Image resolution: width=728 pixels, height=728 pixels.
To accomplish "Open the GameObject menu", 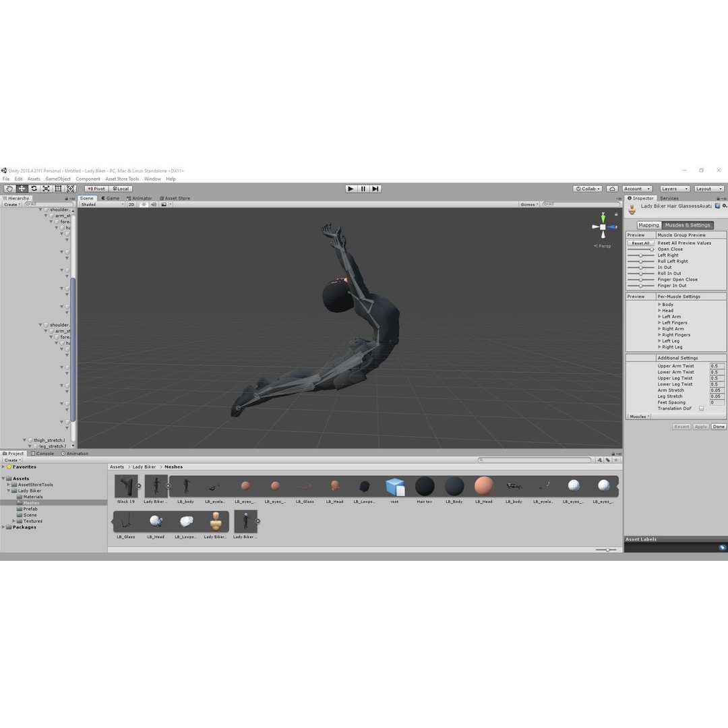I will tap(58, 179).
